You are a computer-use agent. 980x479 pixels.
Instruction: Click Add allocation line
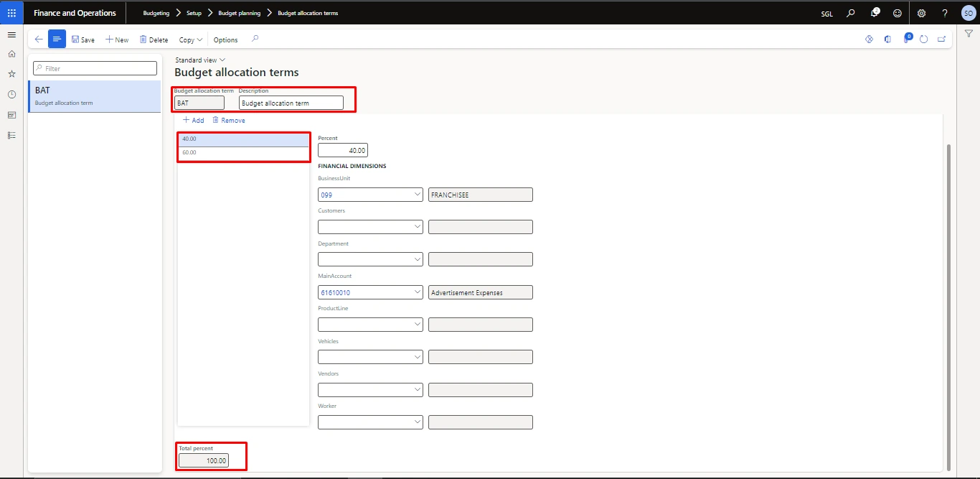pos(193,120)
